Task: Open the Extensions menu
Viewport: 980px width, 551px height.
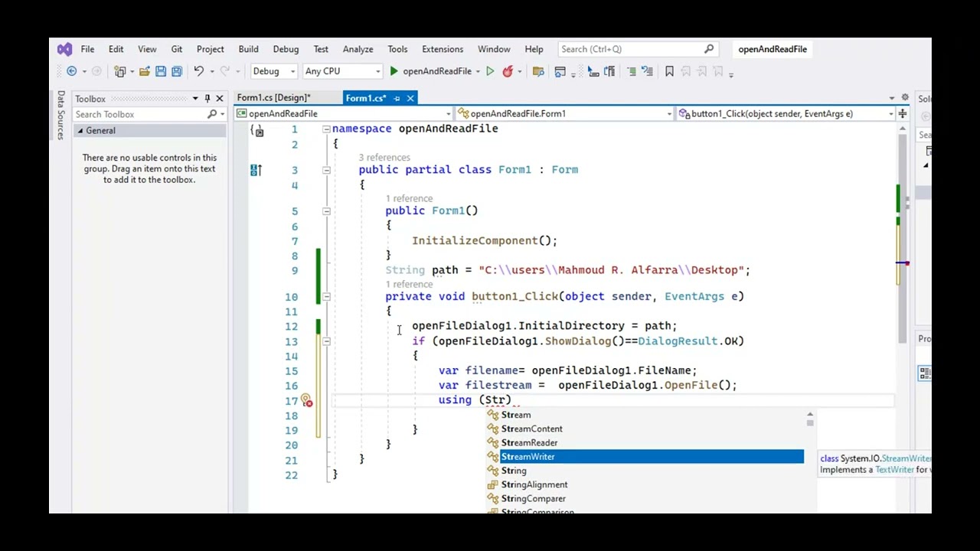Action: (x=443, y=49)
